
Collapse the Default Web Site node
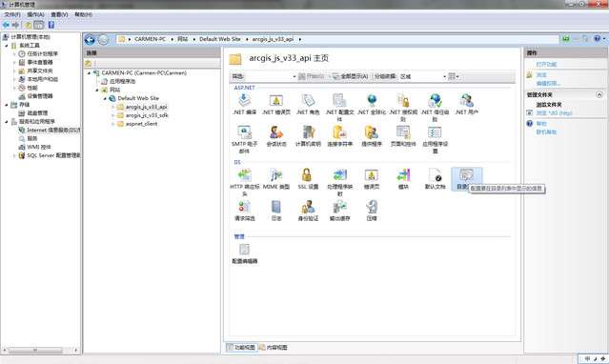tap(105, 98)
